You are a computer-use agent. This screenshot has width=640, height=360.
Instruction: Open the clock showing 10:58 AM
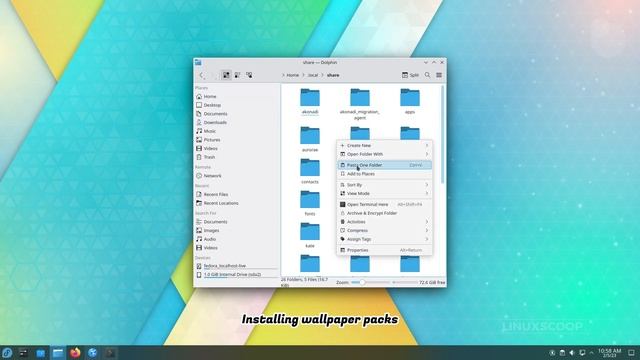[609, 353]
